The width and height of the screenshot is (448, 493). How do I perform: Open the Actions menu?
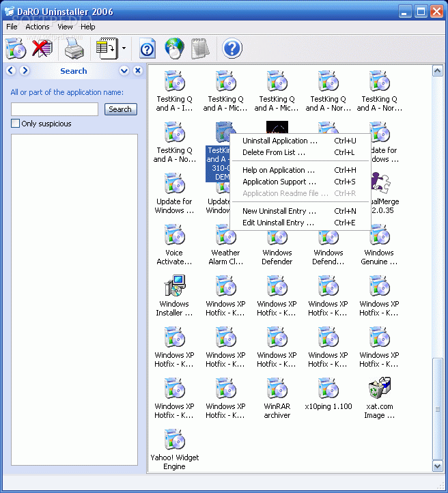[38, 27]
